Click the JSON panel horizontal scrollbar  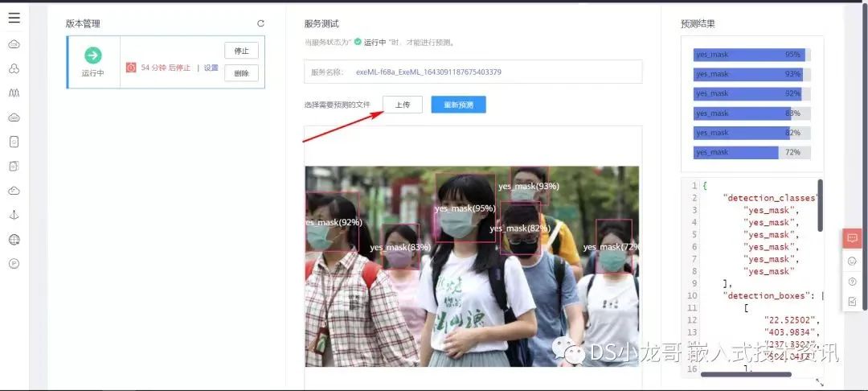pyautogui.click(x=746, y=374)
